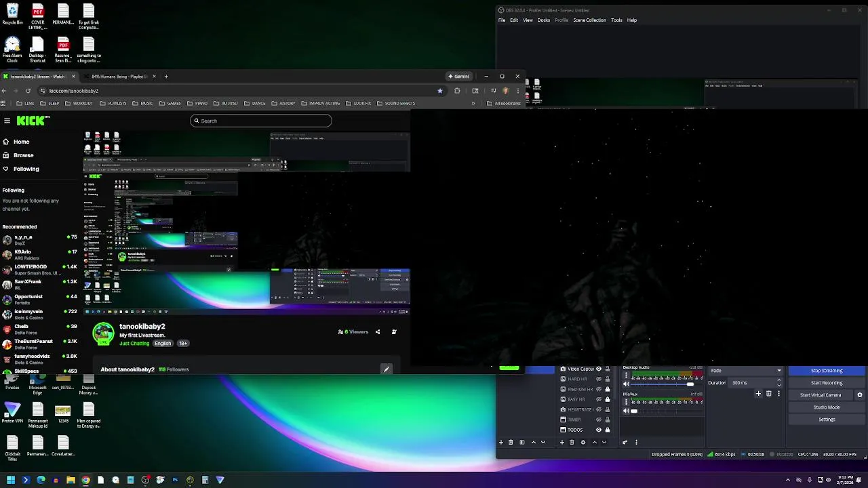Open Browse in Kick sidebar

23,155
